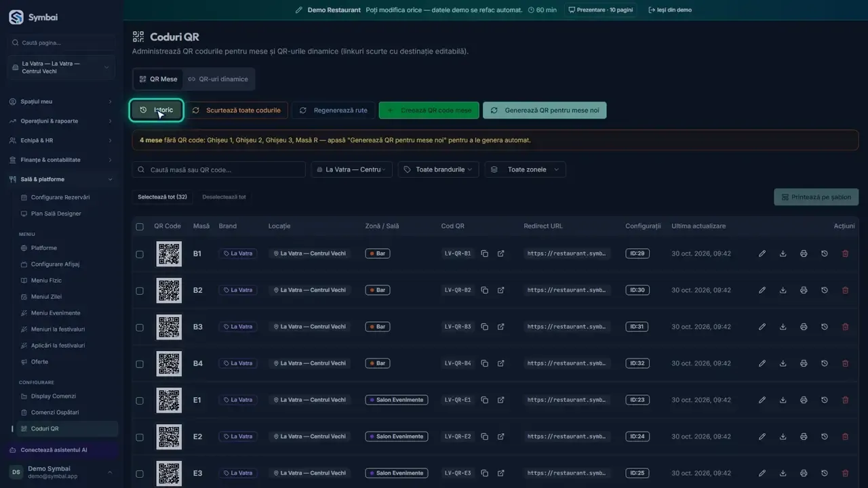Open the La Vatra — Centru location filter
The image size is (868, 488).
[x=352, y=169]
